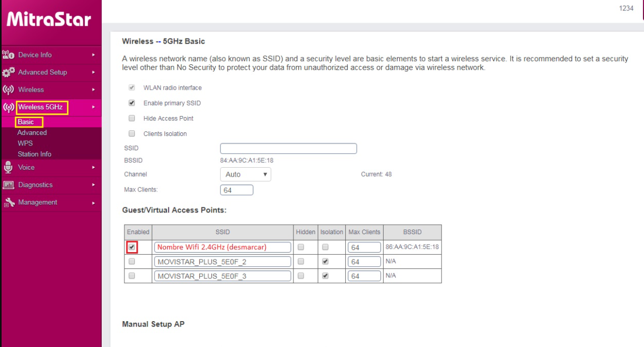Open the Advanced submenu item
Screen dimensions: 644x347
click(x=32, y=133)
